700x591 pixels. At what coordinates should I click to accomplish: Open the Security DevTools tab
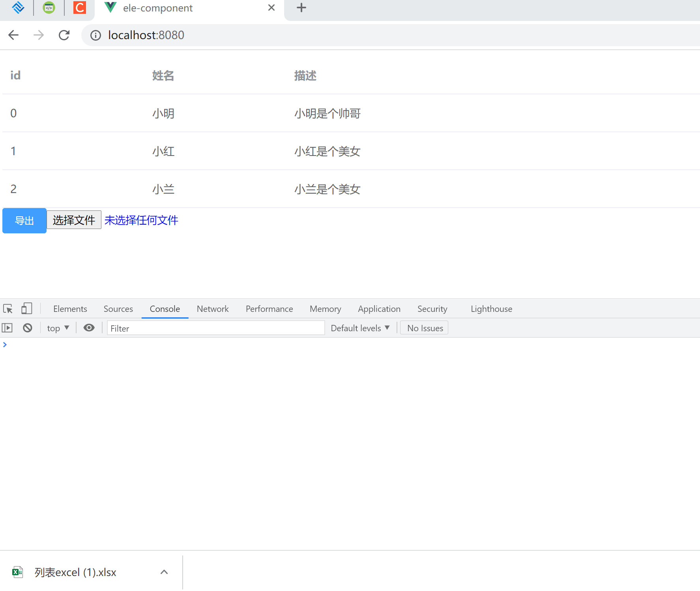432,309
